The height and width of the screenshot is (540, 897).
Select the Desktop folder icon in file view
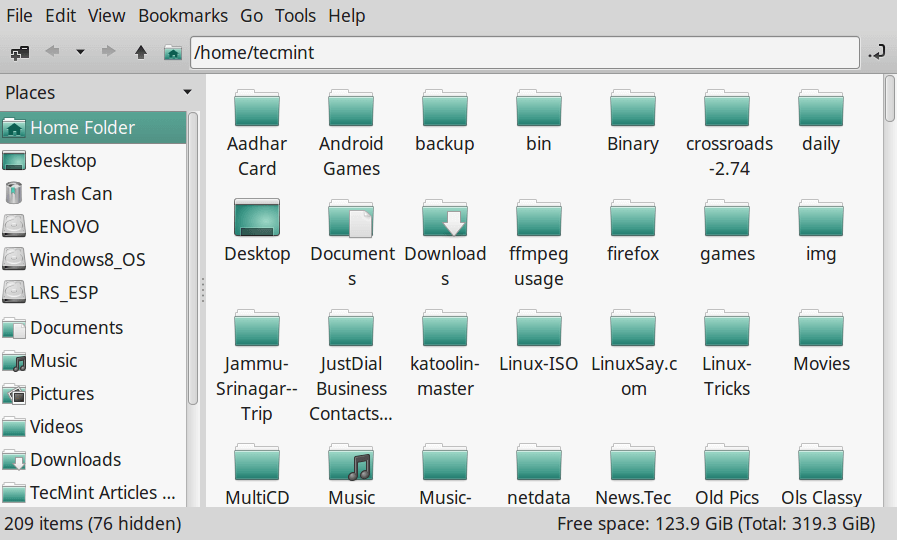(x=257, y=219)
